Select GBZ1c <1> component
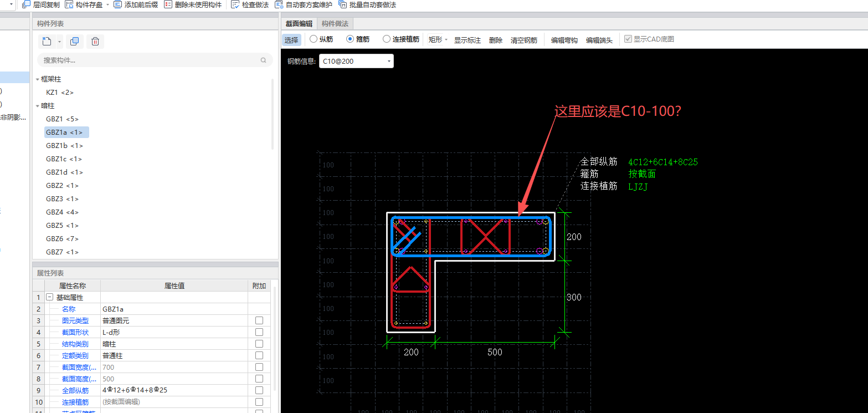Image resolution: width=868 pixels, height=413 pixels. 64,159
